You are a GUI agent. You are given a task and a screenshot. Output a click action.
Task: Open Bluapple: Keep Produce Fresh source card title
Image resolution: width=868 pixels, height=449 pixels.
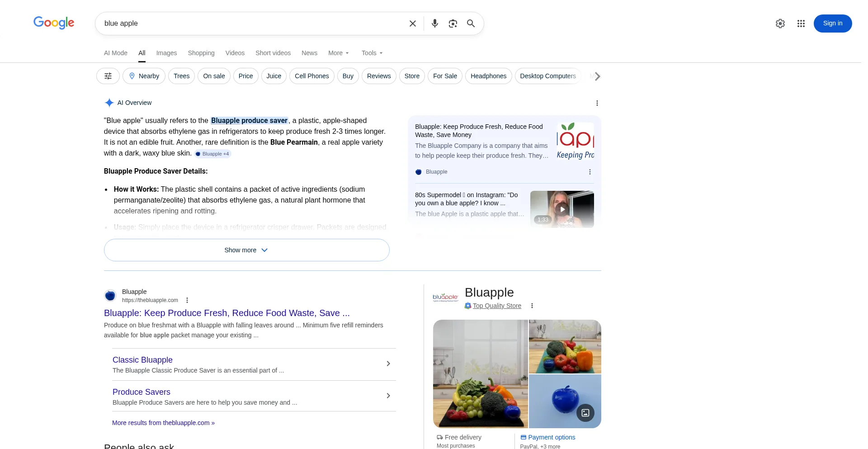click(479, 131)
